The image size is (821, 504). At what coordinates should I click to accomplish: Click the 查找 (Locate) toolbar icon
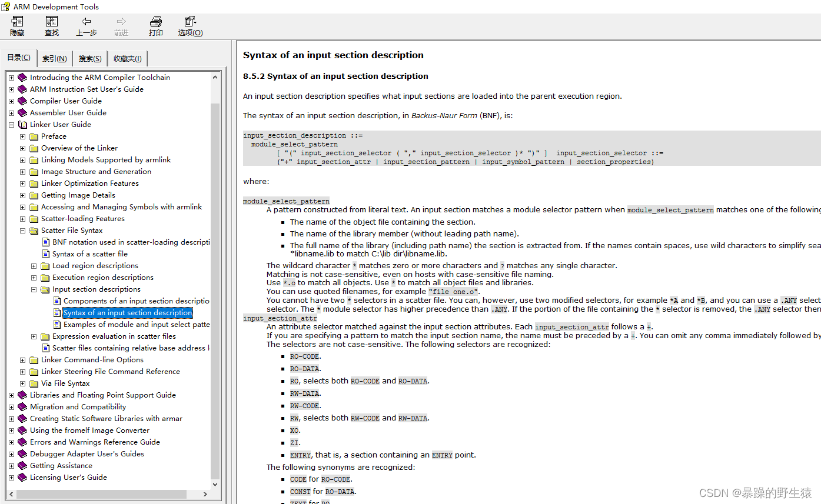(51, 26)
